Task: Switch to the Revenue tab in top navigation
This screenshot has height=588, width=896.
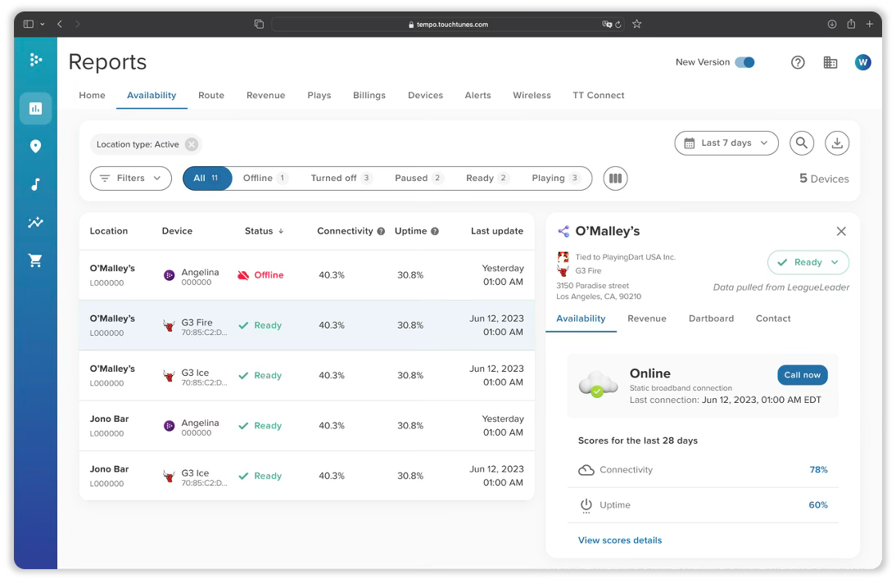Action: pos(265,96)
